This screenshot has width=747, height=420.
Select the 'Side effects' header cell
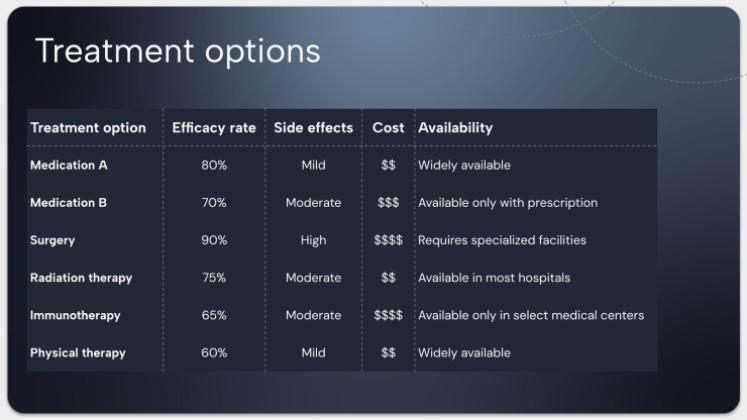click(x=313, y=128)
